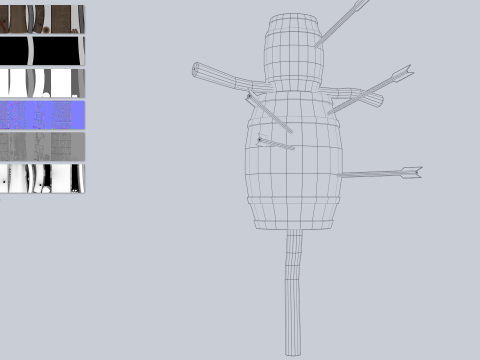Open the brown wood base color texture thumbnail
The width and height of the screenshot is (480, 360).
click(42, 19)
